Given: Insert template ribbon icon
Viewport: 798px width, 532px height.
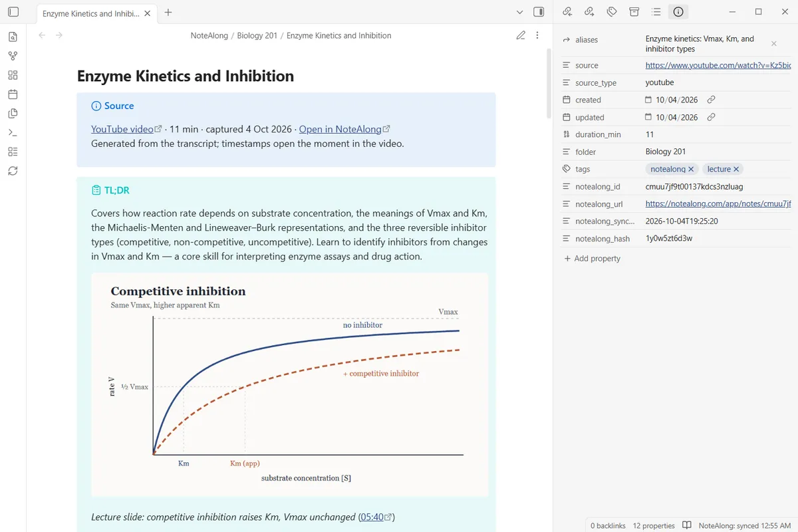Looking at the screenshot, I should tap(13, 114).
